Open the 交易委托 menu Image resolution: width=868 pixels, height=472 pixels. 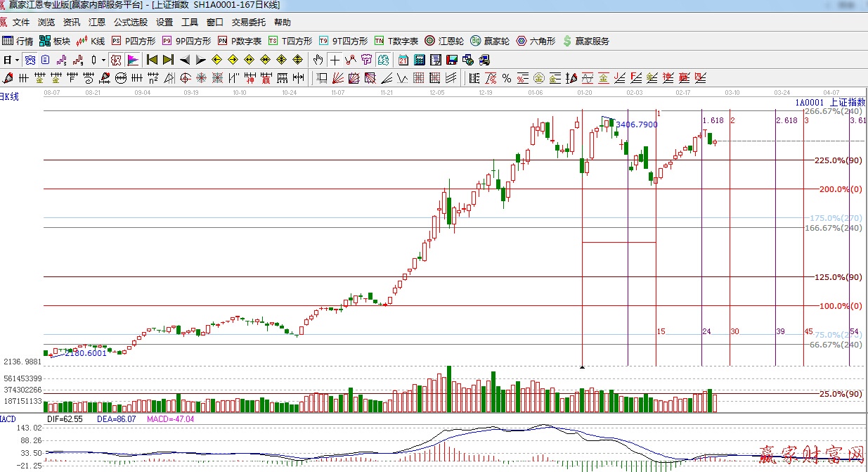point(248,23)
